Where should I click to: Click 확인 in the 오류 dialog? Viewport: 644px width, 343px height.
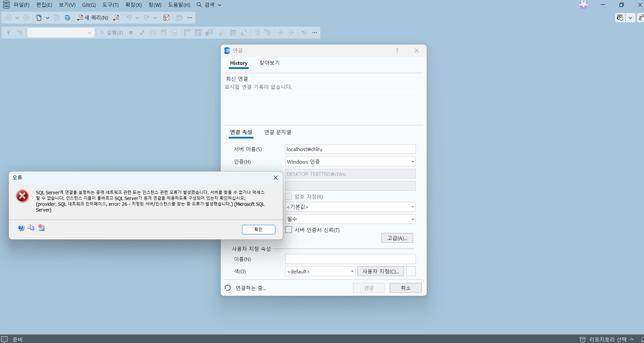258,230
